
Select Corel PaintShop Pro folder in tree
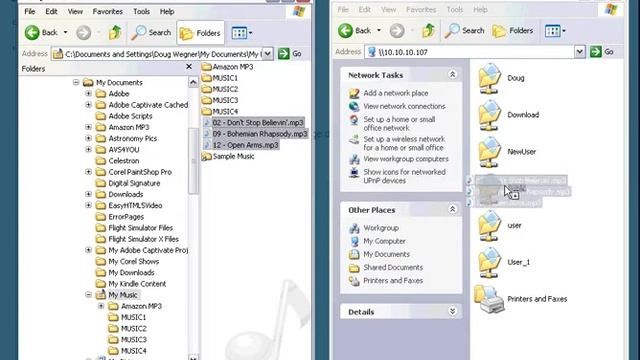click(140, 172)
